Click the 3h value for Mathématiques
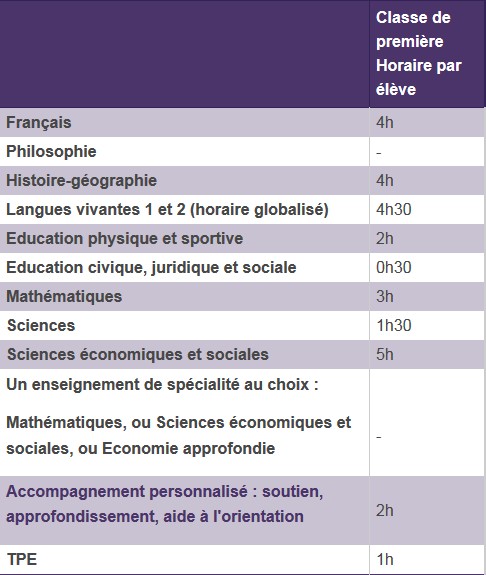The image size is (486, 575). tap(385, 296)
